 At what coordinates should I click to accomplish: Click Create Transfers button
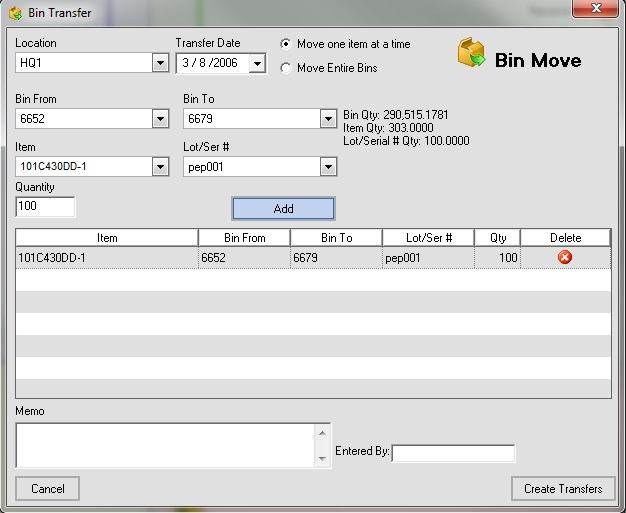563,489
